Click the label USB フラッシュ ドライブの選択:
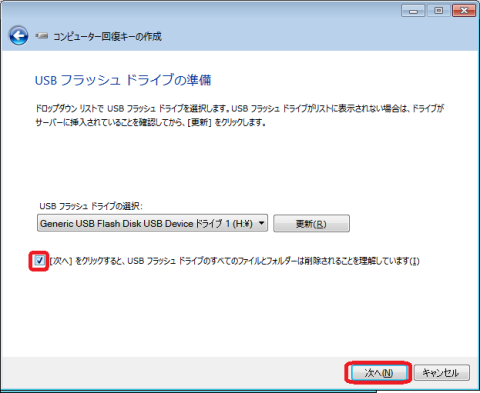Viewport: 480px width, 393px height. pyautogui.click(x=91, y=206)
